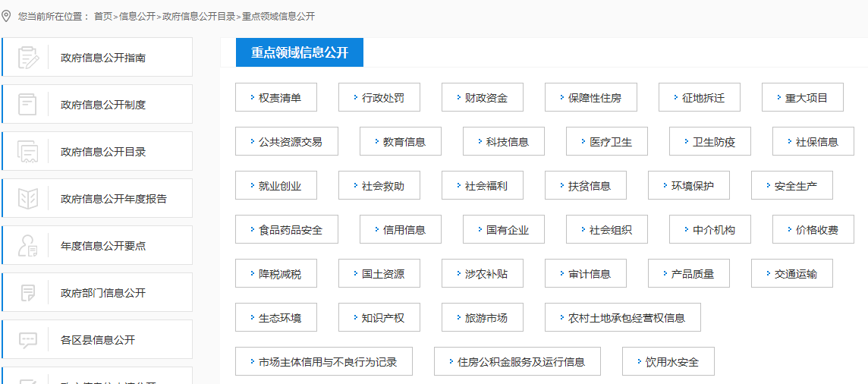Click the 食品药品安全 button
Screen dimensions: 868x384
coord(287,230)
